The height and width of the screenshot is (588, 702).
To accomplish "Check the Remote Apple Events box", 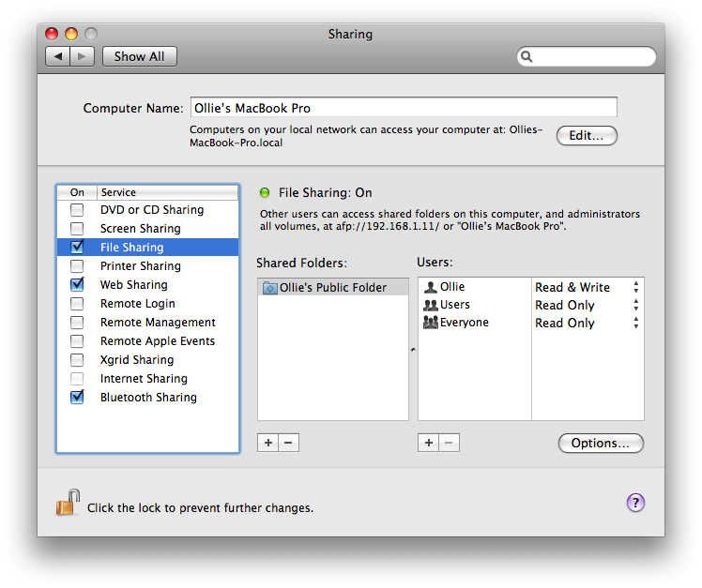I will 77,341.
